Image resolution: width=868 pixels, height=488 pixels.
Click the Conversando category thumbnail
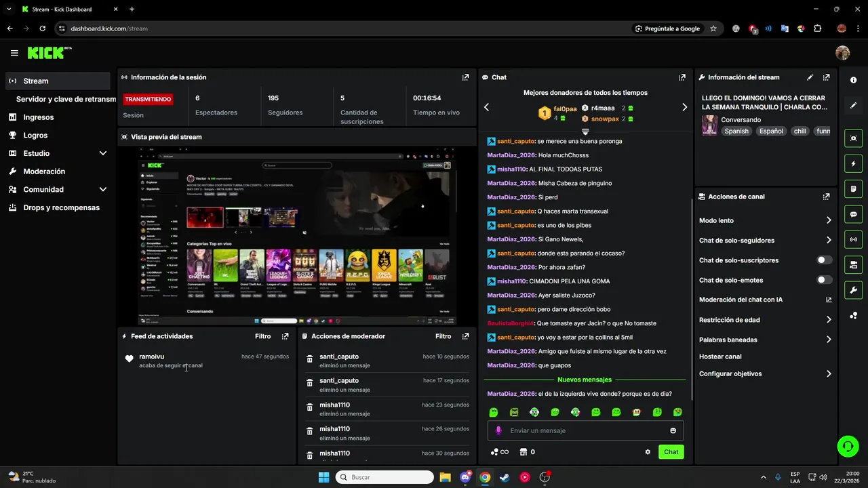(x=709, y=125)
